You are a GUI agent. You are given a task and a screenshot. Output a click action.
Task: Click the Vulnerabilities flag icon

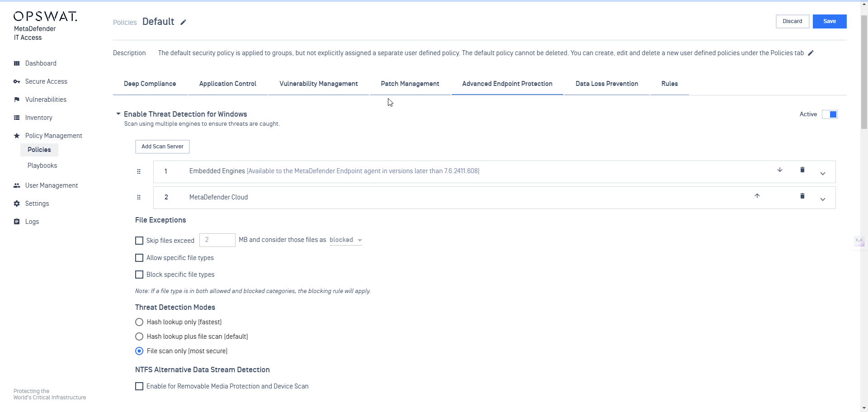point(17,99)
